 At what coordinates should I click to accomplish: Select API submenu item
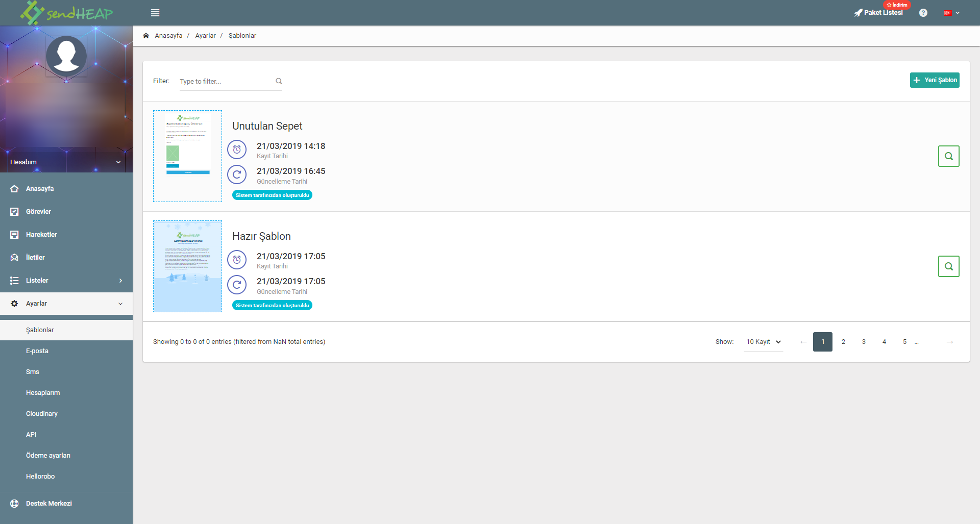tap(66, 435)
